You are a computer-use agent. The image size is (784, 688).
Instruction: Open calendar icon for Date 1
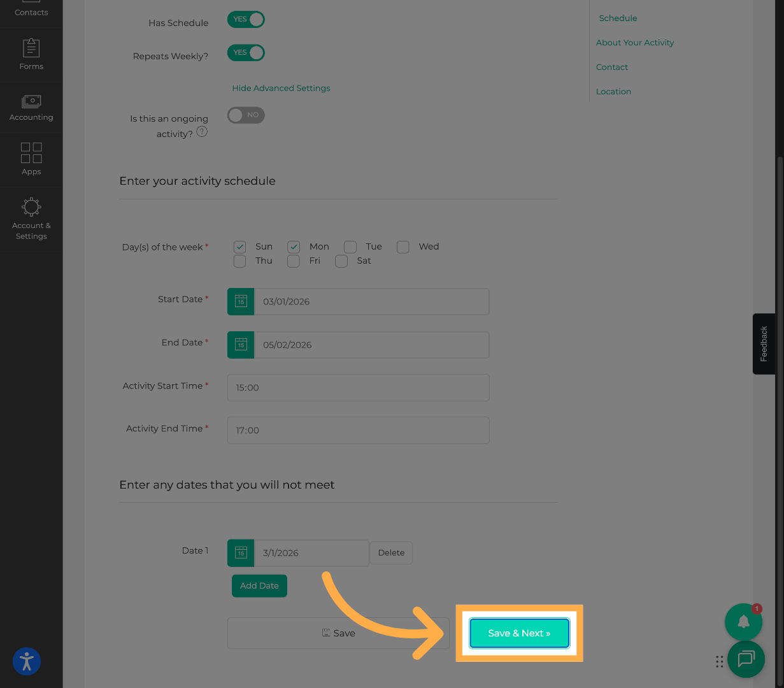pyautogui.click(x=241, y=553)
